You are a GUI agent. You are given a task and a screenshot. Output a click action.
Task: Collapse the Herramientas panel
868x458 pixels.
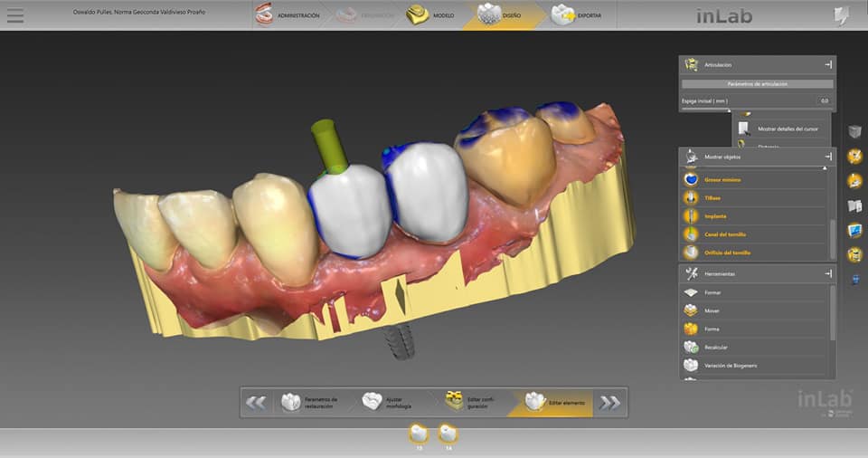coord(828,273)
